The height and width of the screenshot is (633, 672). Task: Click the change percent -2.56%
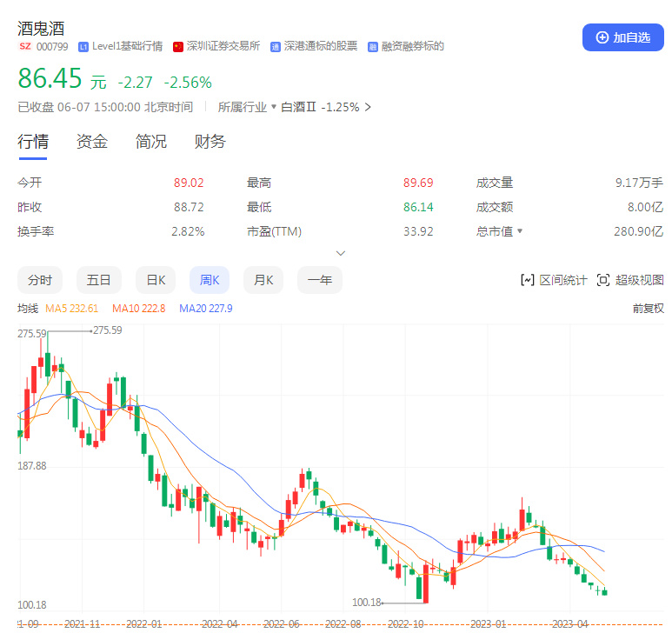click(x=188, y=83)
